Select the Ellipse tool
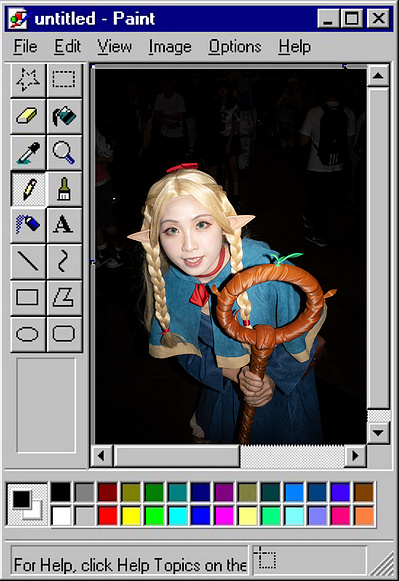This screenshot has height=581, width=399. pos(28,334)
